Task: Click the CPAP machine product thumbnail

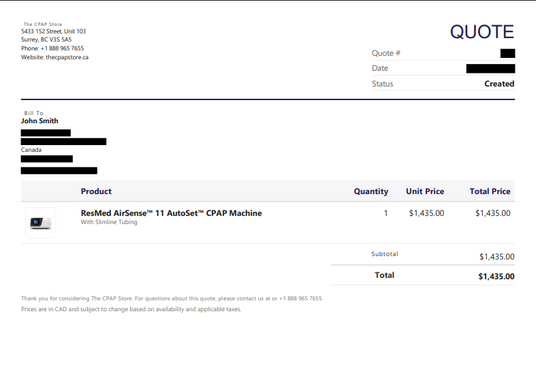Action: [x=40, y=223]
